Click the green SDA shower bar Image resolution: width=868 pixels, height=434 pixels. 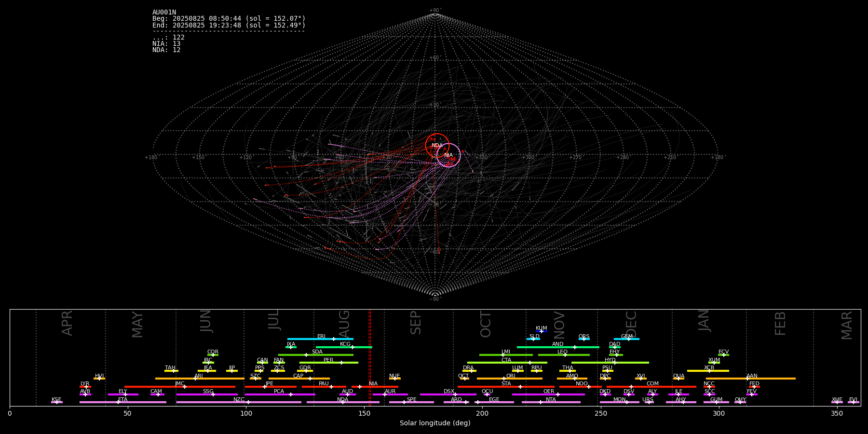click(x=316, y=355)
